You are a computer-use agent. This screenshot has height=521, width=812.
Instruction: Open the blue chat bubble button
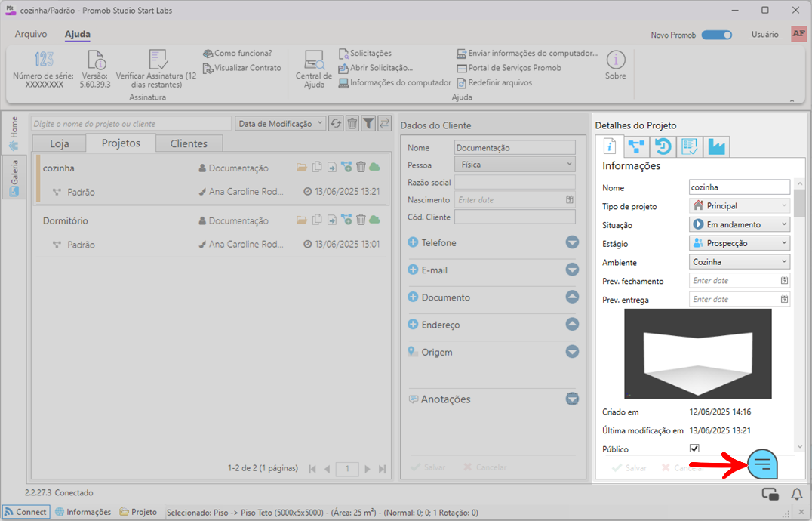(x=762, y=464)
